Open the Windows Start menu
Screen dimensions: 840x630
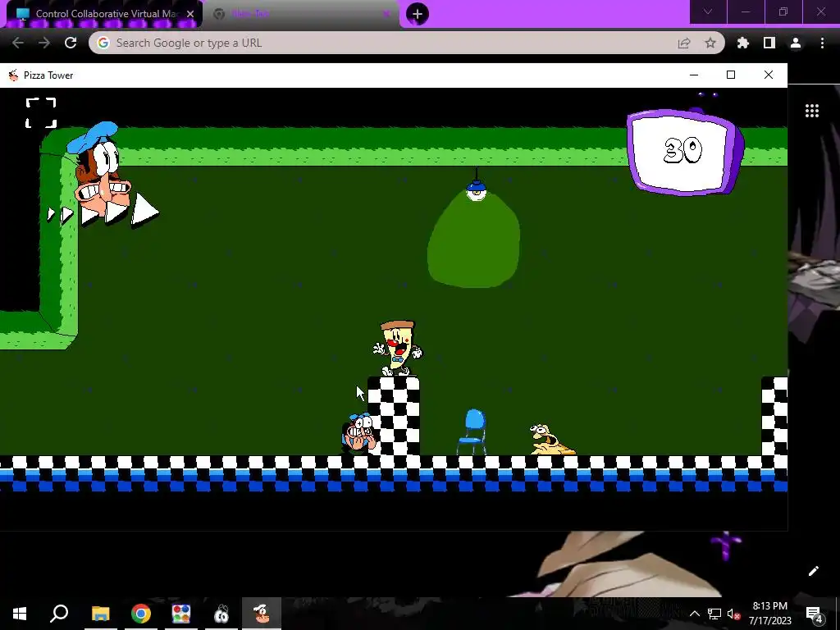coord(20,614)
